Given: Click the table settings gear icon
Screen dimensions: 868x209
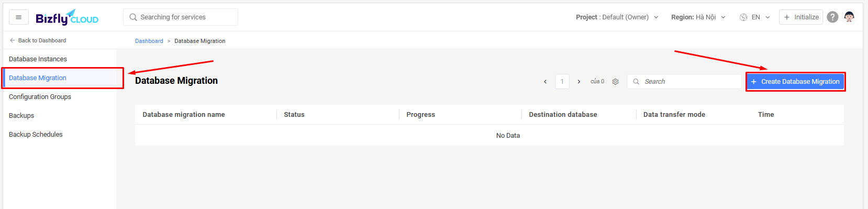Looking at the screenshot, I should [x=616, y=82].
